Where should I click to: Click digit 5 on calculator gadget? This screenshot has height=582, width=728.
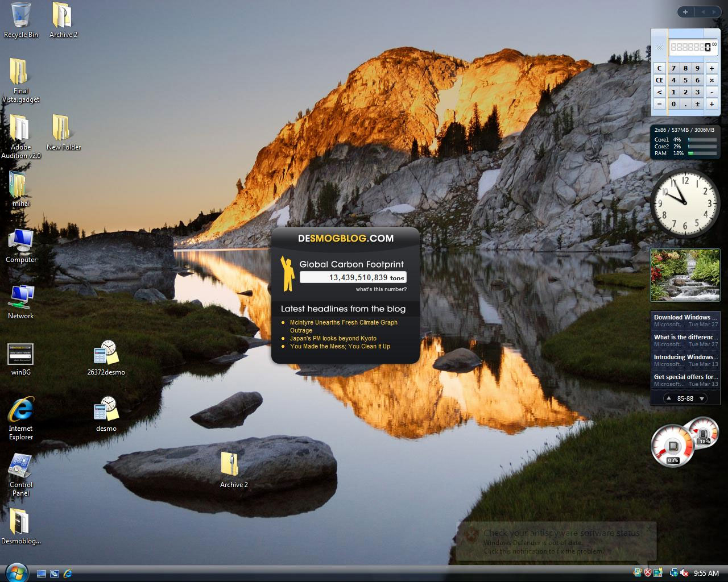(685, 80)
